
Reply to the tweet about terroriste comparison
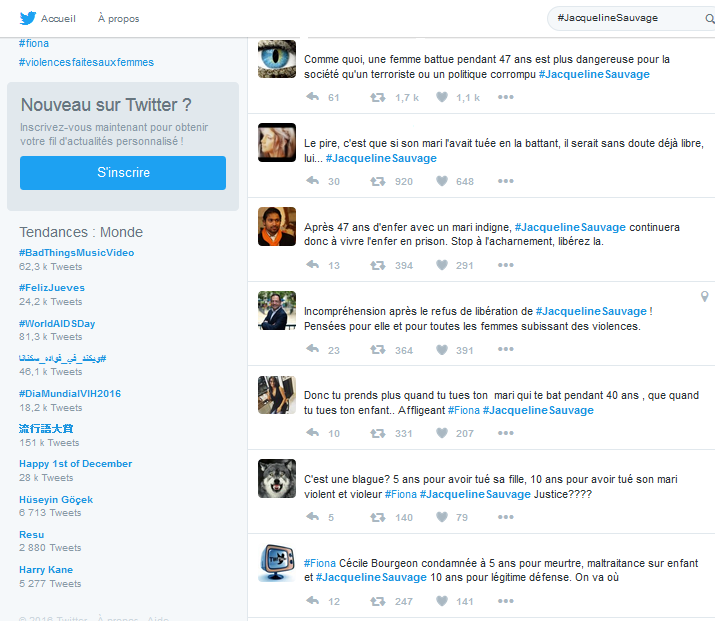(313, 97)
